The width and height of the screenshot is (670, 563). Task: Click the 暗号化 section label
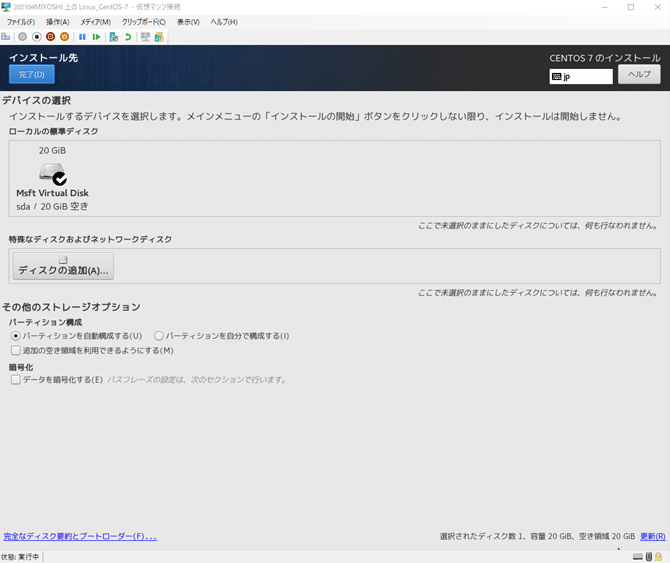(21, 367)
